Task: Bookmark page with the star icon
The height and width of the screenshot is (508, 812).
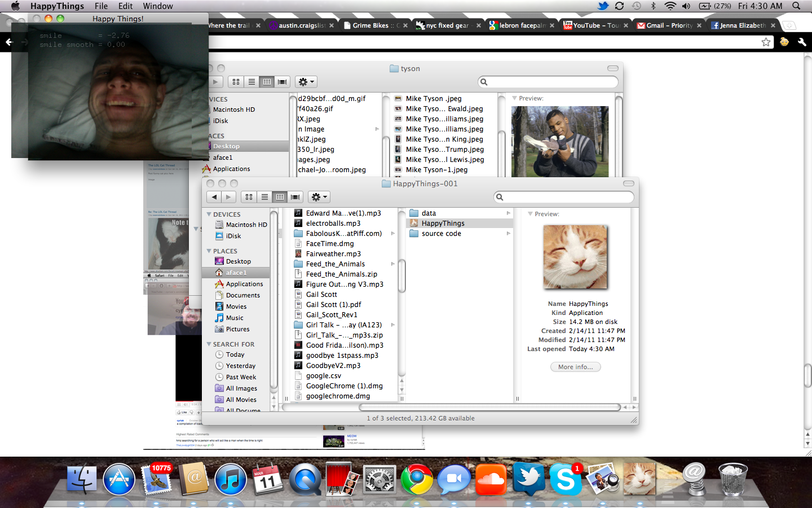Action: (x=766, y=42)
